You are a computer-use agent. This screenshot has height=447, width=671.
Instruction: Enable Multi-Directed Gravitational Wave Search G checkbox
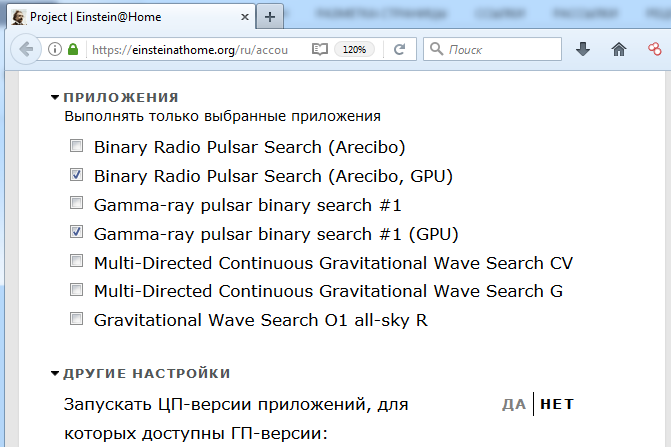(x=77, y=290)
